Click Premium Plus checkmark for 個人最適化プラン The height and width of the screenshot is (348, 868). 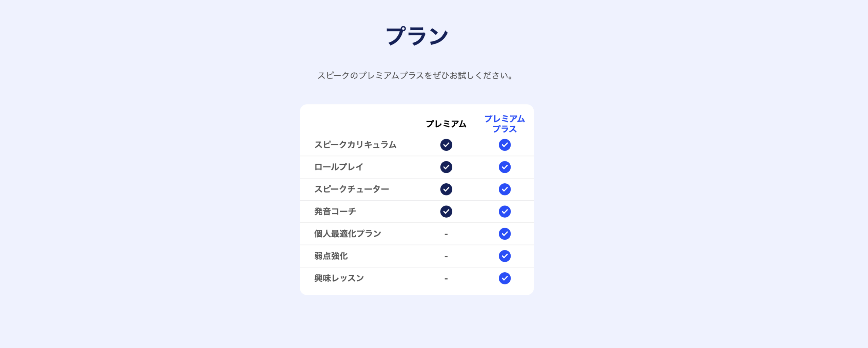(x=505, y=234)
